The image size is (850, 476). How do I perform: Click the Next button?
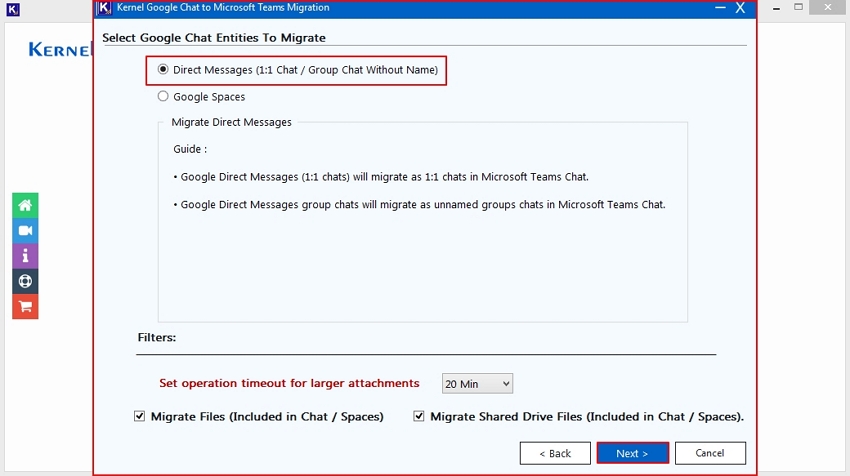(x=633, y=453)
